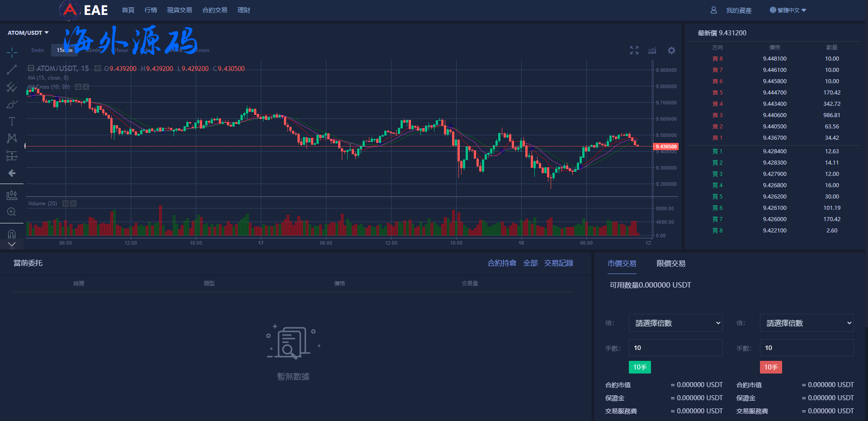
Task: Open chart fullscreen mode
Action: click(634, 50)
